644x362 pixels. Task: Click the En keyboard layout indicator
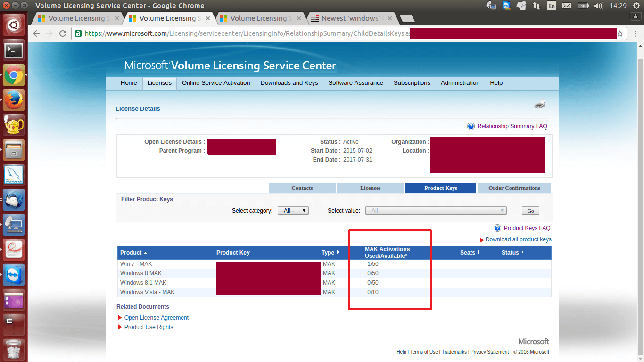(551, 6)
